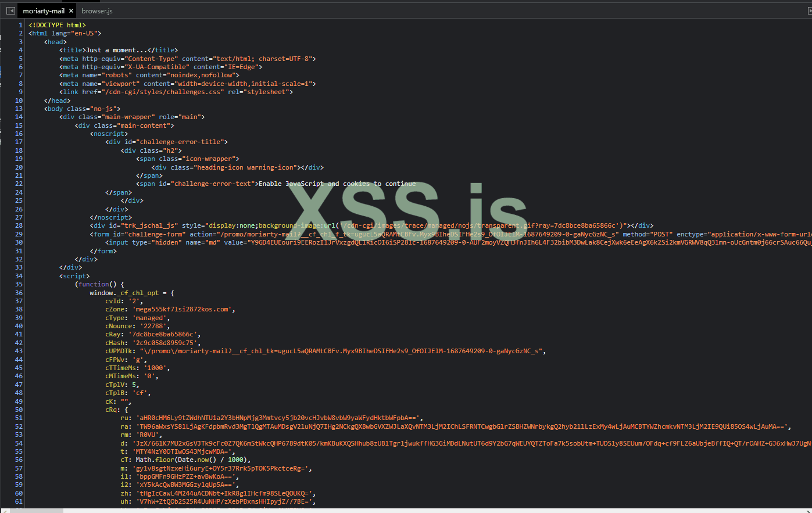The height and width of the screenshot is (513, 812).
Task: Click the horizontal scrollbar thumb under the code
Action: click(x=37, y=510)
